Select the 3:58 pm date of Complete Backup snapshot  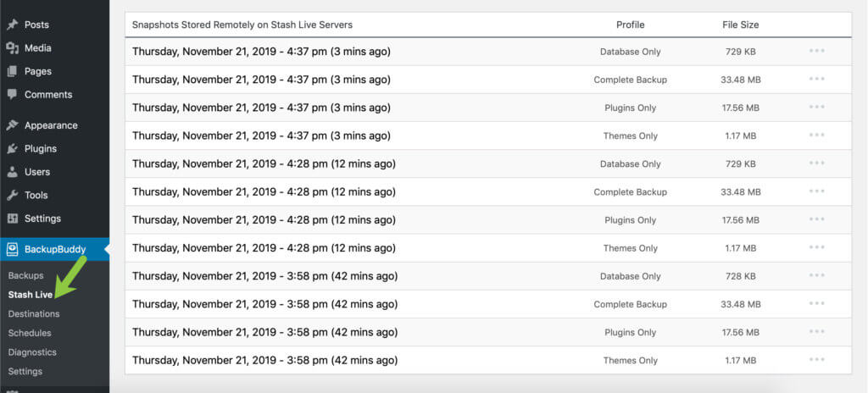[264, 304]
